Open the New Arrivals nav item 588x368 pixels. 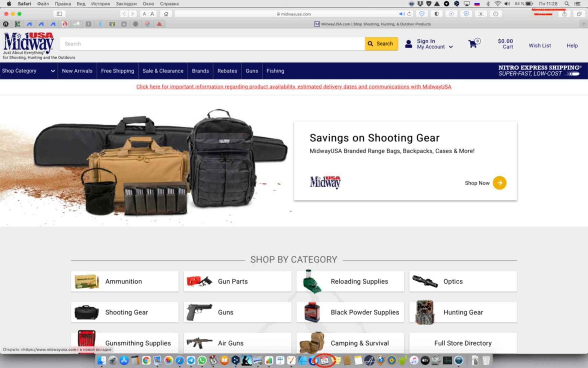tap(77, 71)
